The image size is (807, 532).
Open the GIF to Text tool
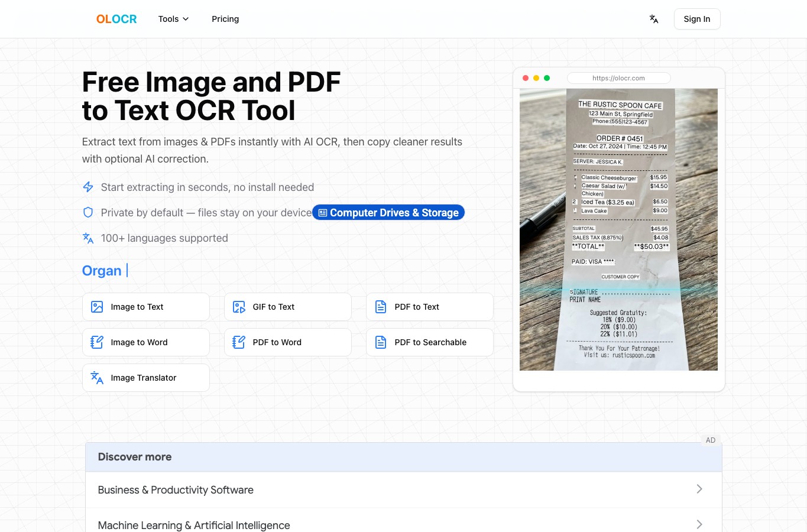click(x=288, y=307)
